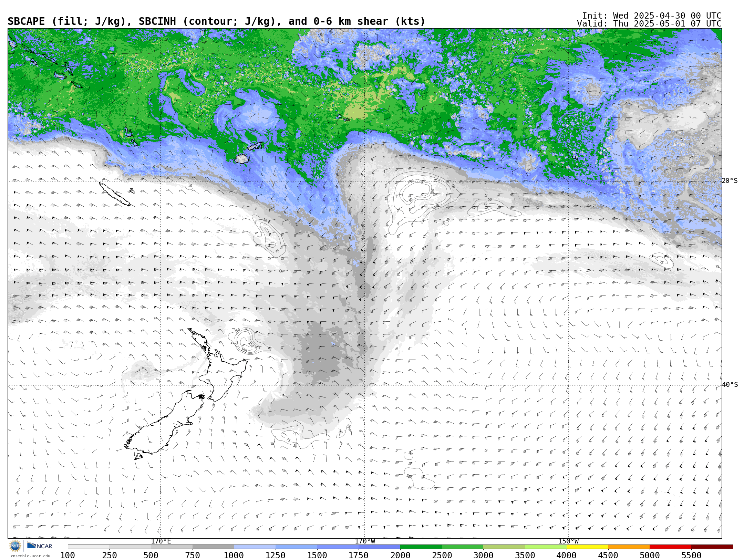This screenshot has width=744, height=560.
Task: Click the 1000 colorbar label
Action: click(x=234, y=556)
